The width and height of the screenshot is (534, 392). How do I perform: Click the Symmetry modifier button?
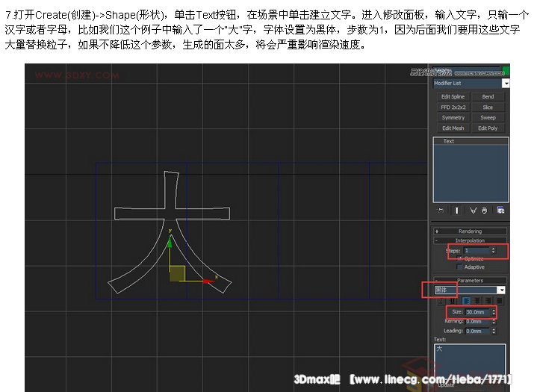453,117
